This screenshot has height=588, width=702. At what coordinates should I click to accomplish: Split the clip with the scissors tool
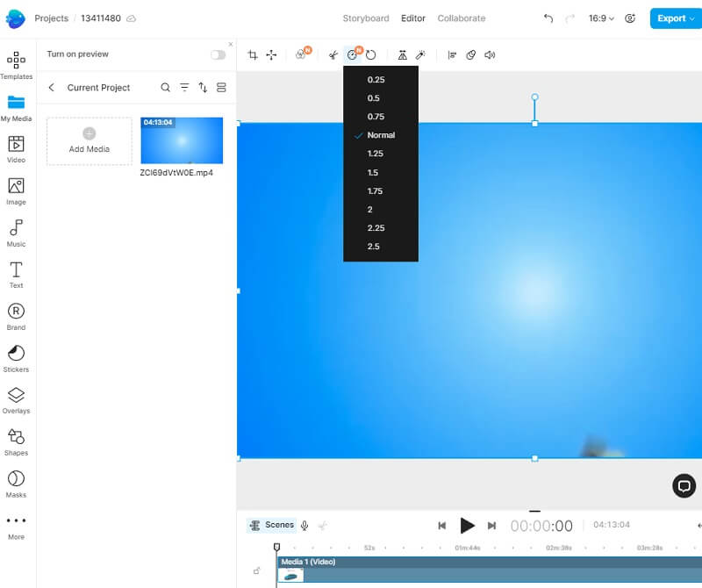point(333,54)
